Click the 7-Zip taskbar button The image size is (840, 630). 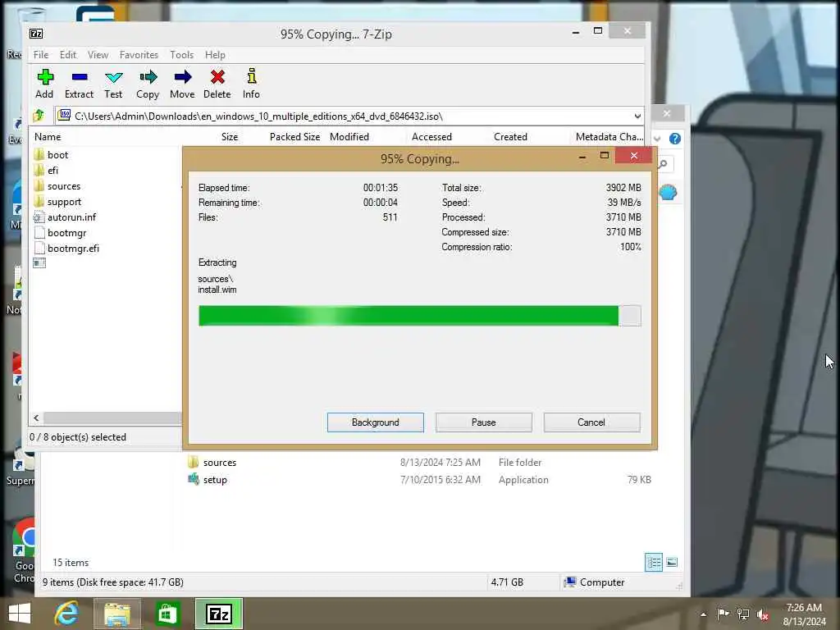(218, 614)
